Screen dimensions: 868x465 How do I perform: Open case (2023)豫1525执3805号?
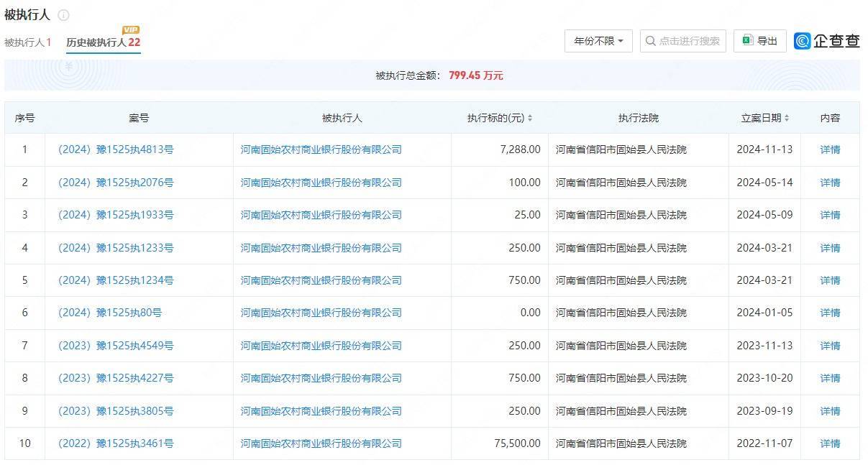click(116, 411)
